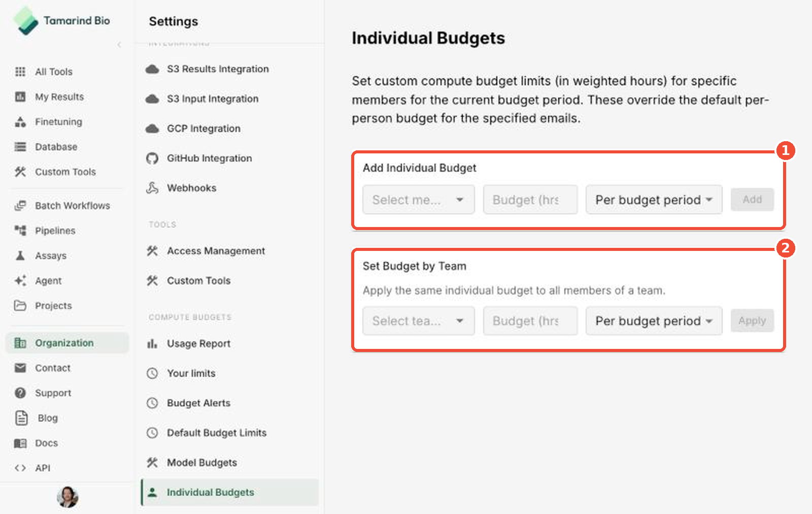This screenshot has height=514, width=812.
Task: Click the Support question mark icon
Action: point(20,393)
